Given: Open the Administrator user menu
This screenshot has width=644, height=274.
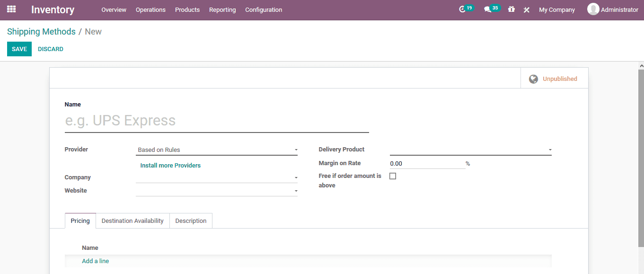Looking at the screenshot, I should click(613, 9).
